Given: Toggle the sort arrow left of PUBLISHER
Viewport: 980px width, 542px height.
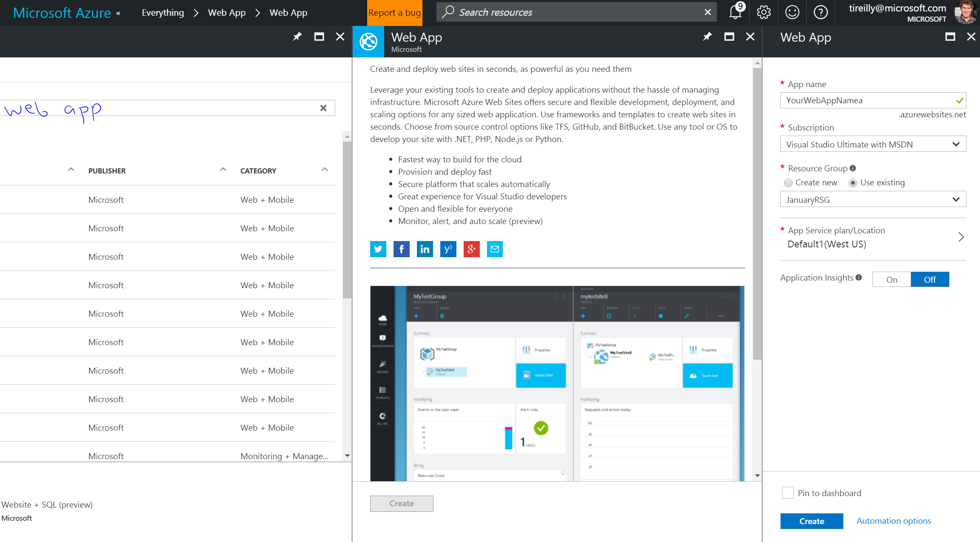Looking at the screenshot, I should (71, 170).
